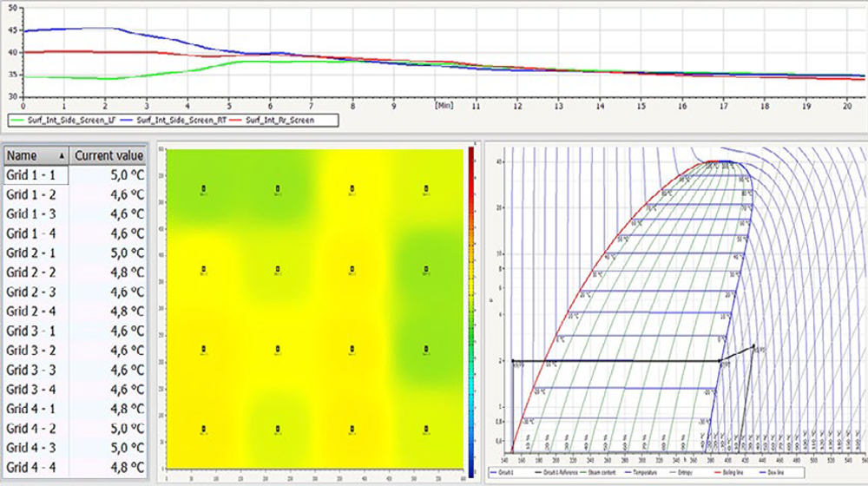Viewport: 868px width, 486px height.
Task: Sort by the Current value column header
Action: 108,155
